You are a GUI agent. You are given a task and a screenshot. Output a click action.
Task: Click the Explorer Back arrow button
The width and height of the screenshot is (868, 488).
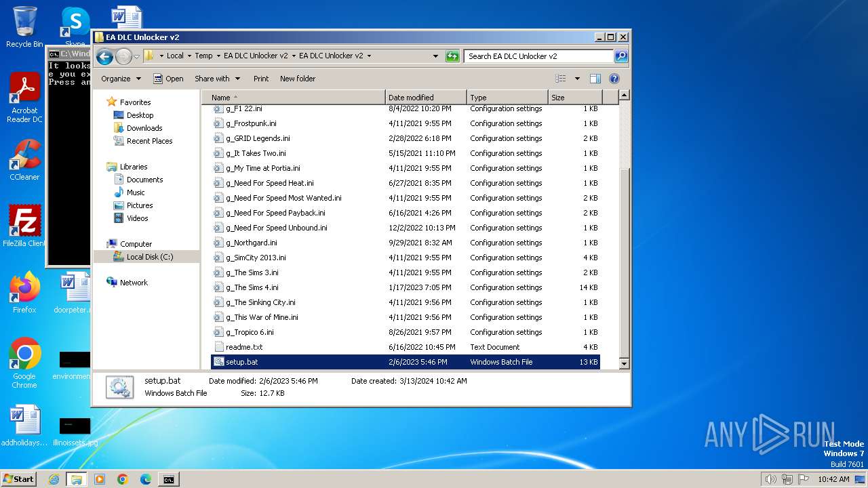point(104,56)
